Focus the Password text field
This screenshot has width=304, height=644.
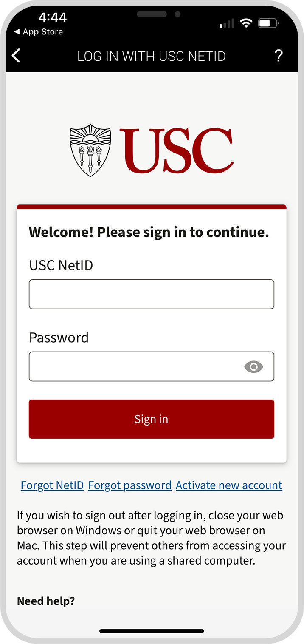pyautogui.click(x=136, y=366)
